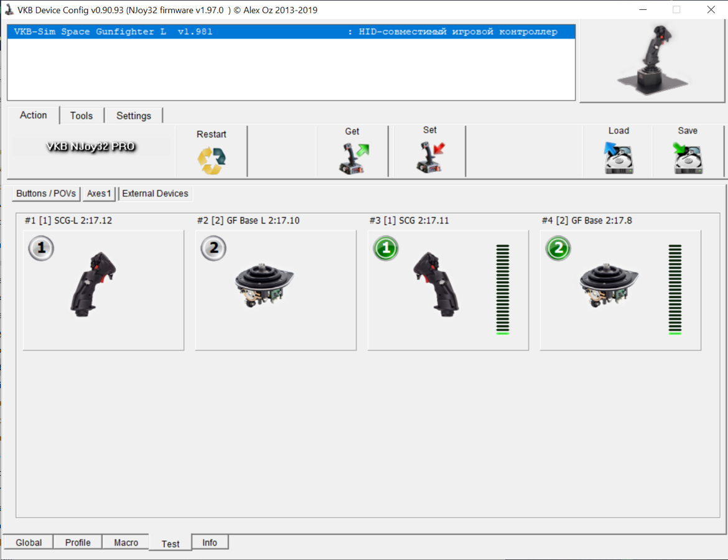Click the '#1 [1] SCG-L 2:17.12' label
Screen dimensions: 728x560
click(68, 220)
